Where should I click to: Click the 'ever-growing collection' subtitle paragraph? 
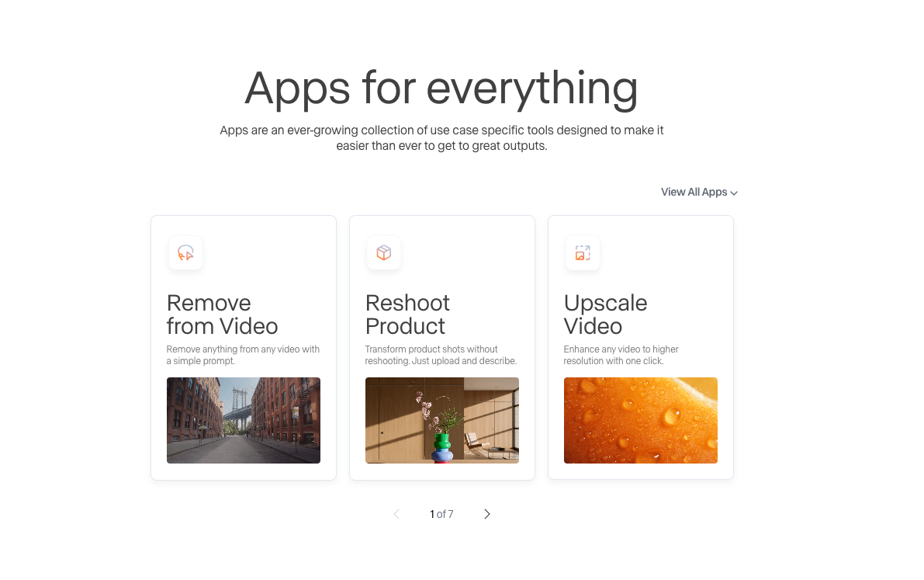(x=441, y=138)
